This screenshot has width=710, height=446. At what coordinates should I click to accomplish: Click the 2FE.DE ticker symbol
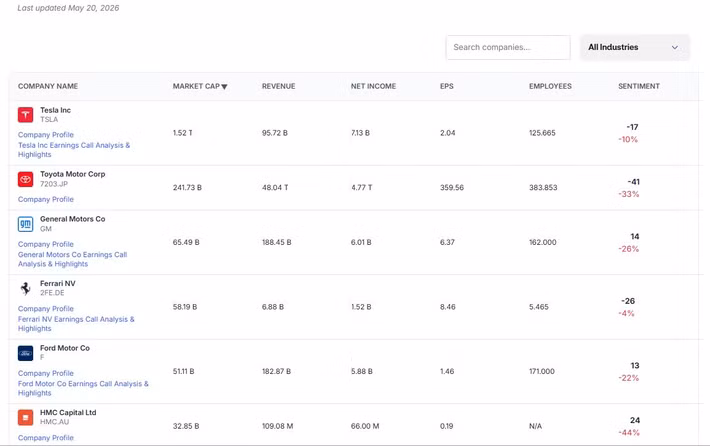[x=52, y=293]
